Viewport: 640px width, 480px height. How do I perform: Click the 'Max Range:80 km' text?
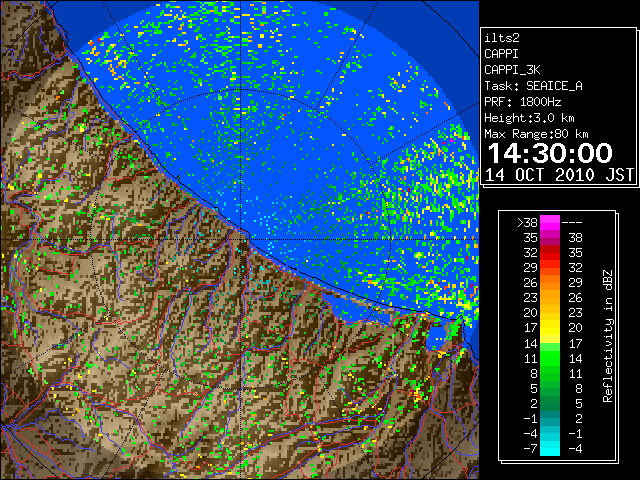click(536, 134)
